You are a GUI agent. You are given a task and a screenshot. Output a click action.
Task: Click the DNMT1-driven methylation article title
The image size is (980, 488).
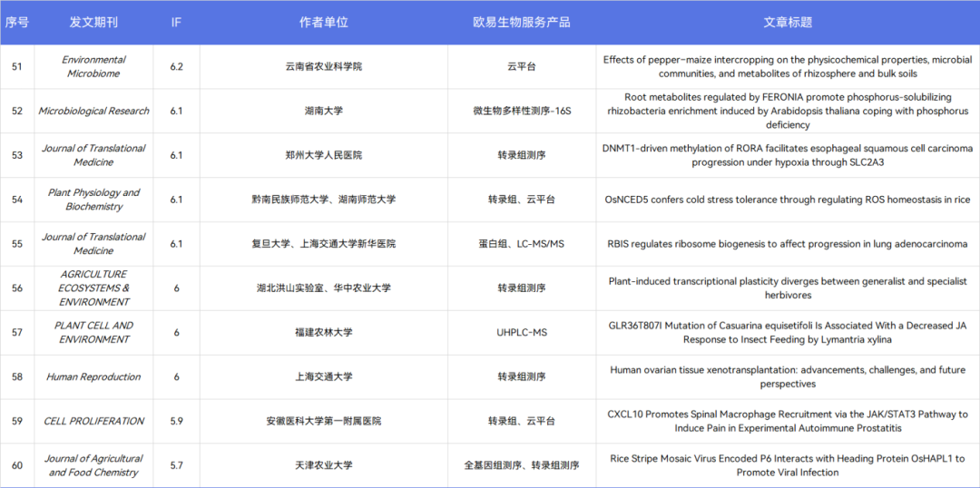(789, 155)
